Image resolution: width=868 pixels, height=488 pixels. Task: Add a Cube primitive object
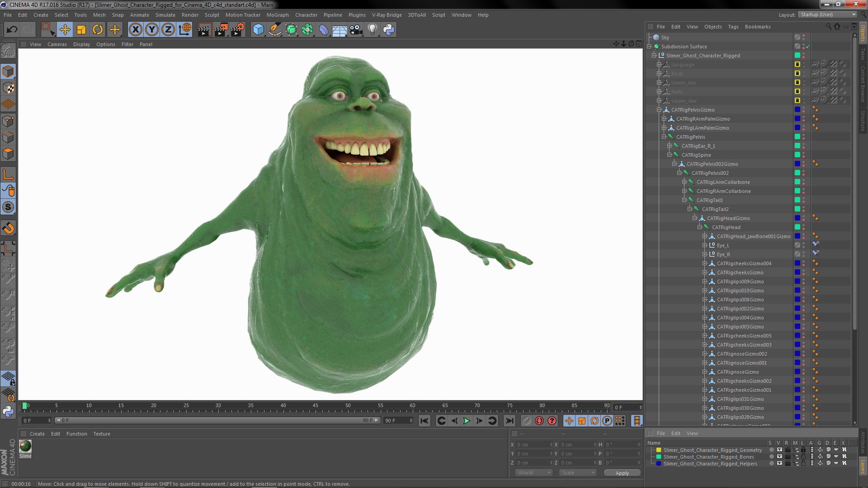point(258,30)
